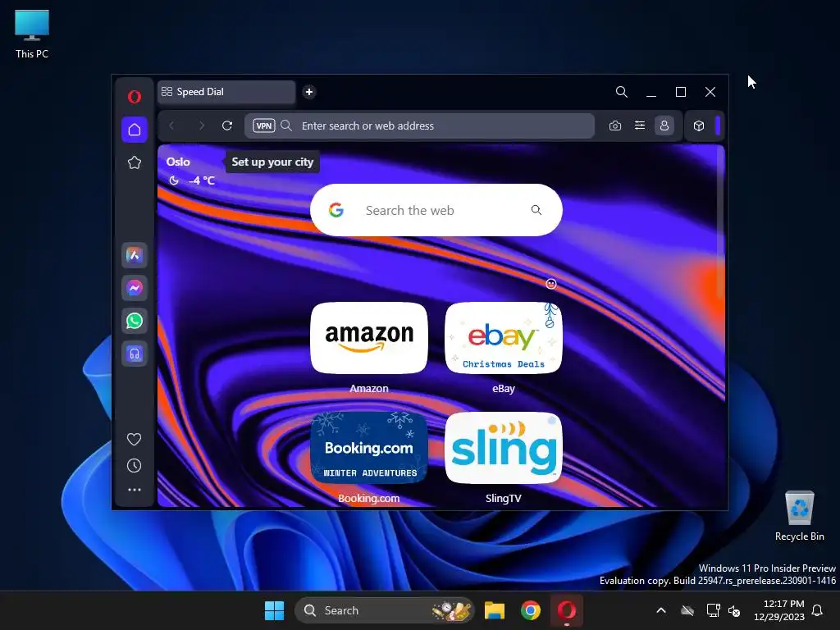Click the Amazon label below the tile
Screen dimensions: 840x630
pyautogui.click(x=369, y=388)
